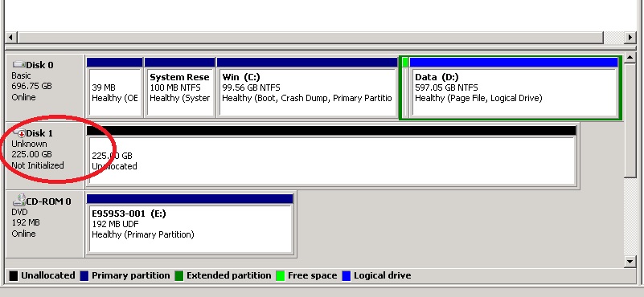
Task: Select the System Reserved 100 MB partition
Action: pyautogui.click(x=179, y=87)
